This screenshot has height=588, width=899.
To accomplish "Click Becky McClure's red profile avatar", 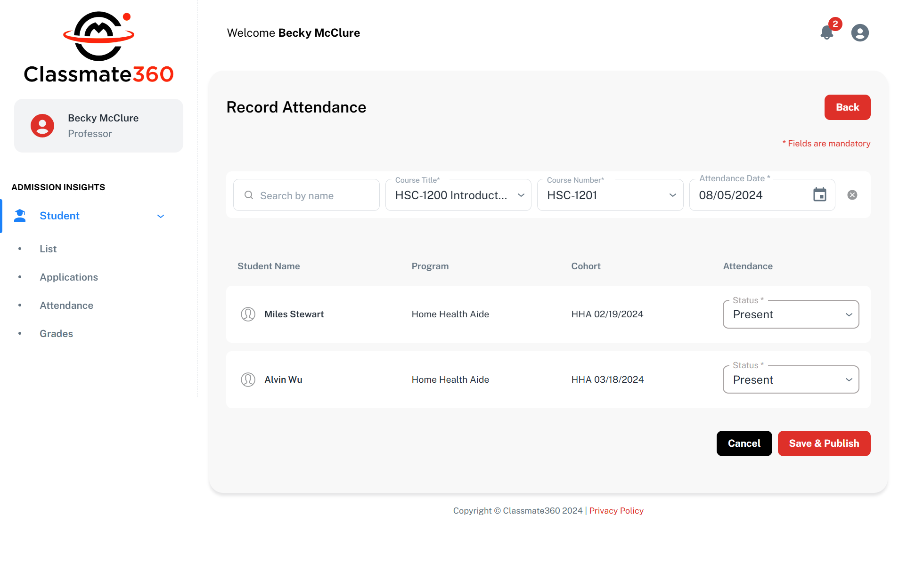I will pos(42,126).
